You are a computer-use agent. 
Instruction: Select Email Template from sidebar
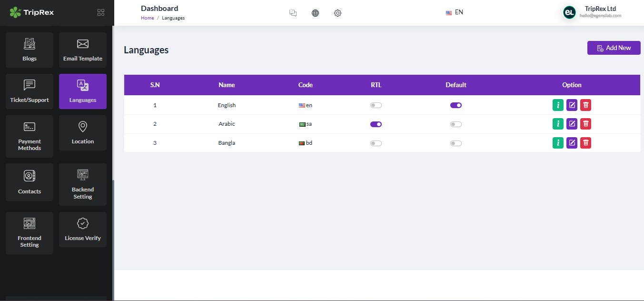(82, 50)
